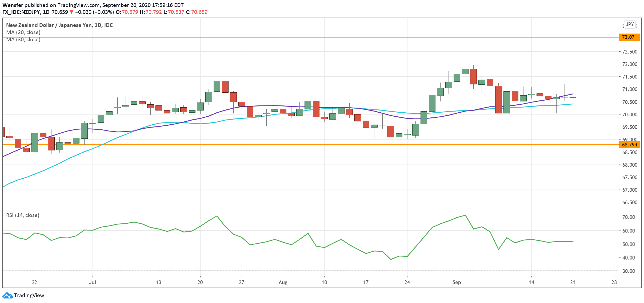Click the MA (20, close) indicator label
The image size is (644, 303).
pyautogui.click(x=23, y=32)
